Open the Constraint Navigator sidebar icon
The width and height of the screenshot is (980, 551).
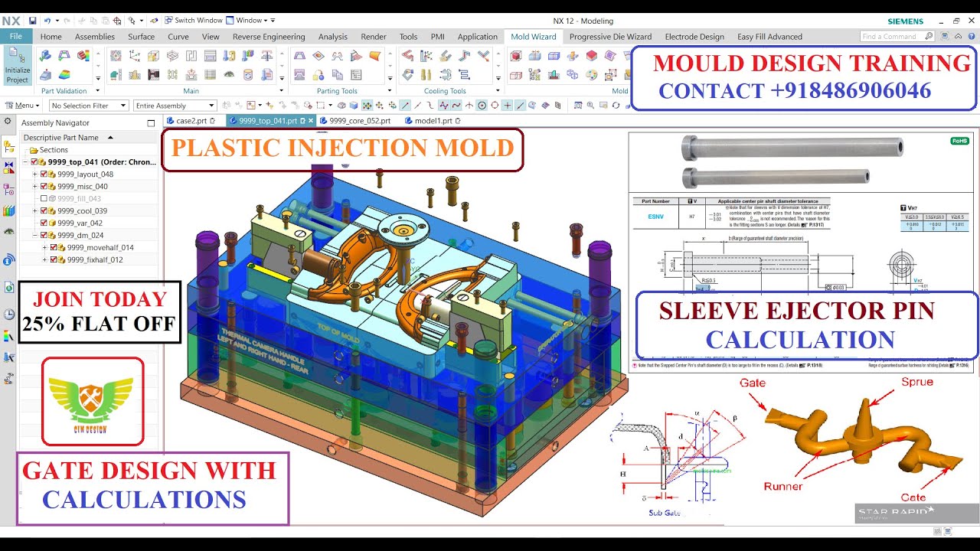point(8,166)
